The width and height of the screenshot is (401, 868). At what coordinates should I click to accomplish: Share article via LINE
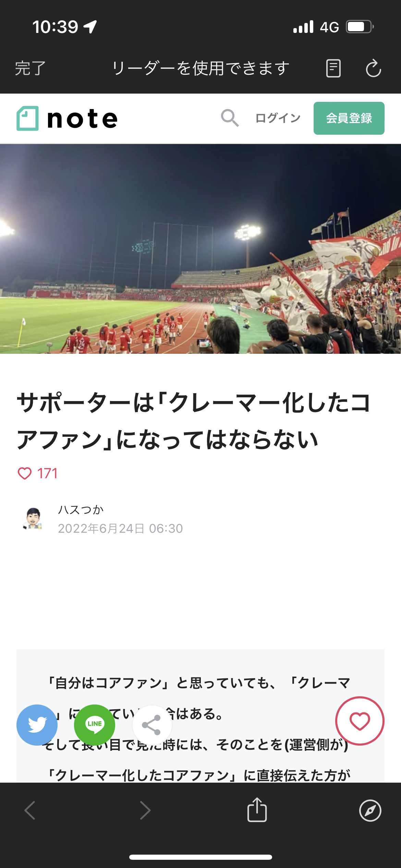[x=95, y=725]
